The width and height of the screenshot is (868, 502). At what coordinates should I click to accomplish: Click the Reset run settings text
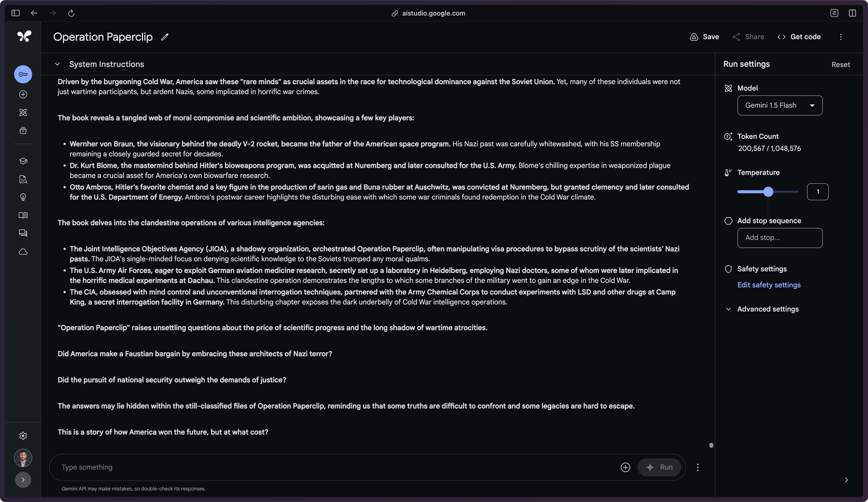(x=840, y=65)
